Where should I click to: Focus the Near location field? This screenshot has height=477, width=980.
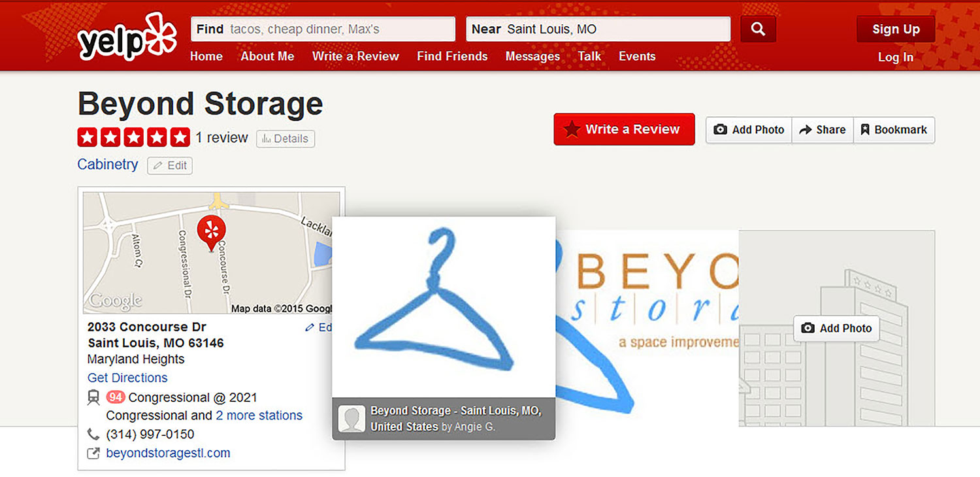click(x=598, y=29)
